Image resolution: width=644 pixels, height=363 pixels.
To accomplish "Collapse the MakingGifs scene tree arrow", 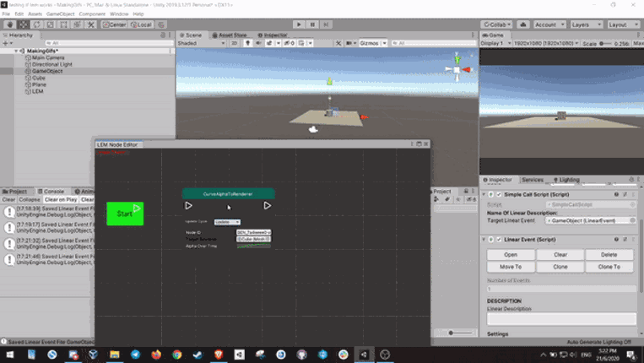I will coord(16,51).
